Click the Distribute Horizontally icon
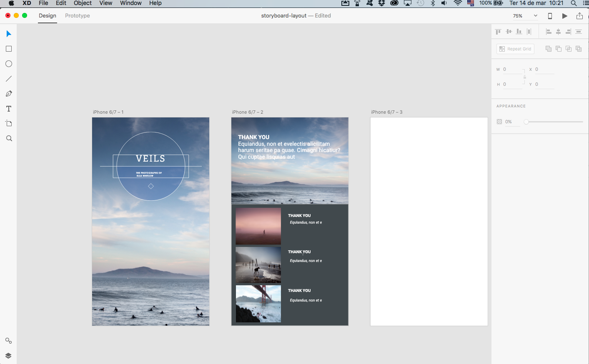Image resolution: width=589 pixels, height=364 pixels. [529, 32]
